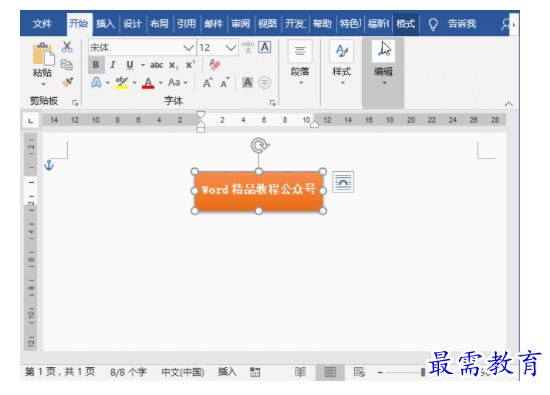Image resolution: width=550 pixels, height=395 pixels.
Task: Click page count 第1页 status
Action: 60,372
